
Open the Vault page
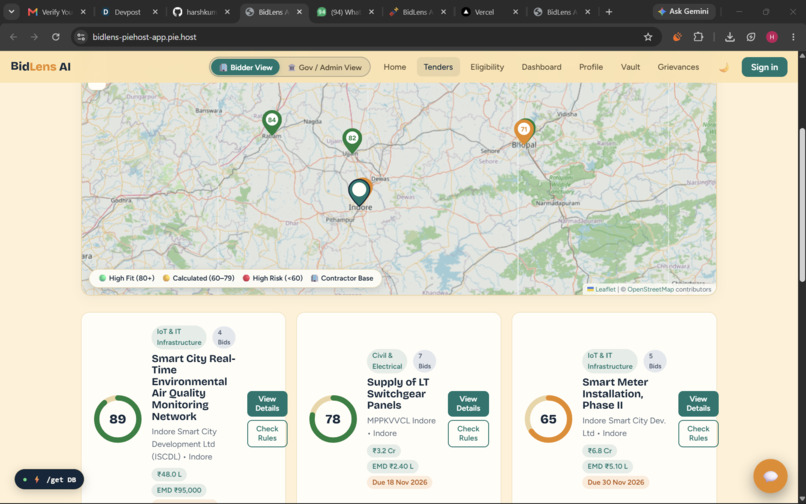(x=630, y=67)
